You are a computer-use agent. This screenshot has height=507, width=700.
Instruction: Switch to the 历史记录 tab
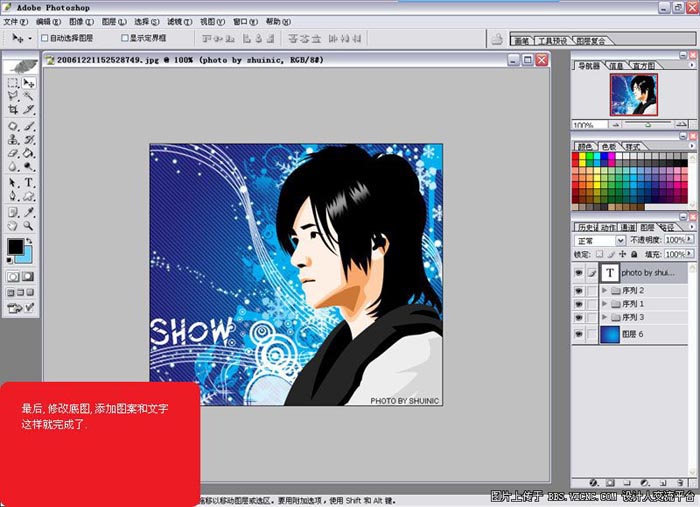pyautogui.click(x=588, y=227)
